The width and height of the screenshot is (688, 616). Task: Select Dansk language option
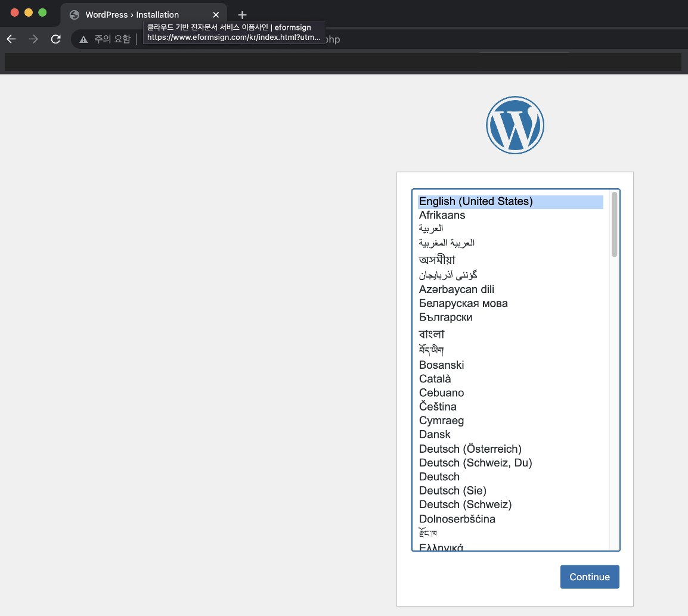(511, 434)
